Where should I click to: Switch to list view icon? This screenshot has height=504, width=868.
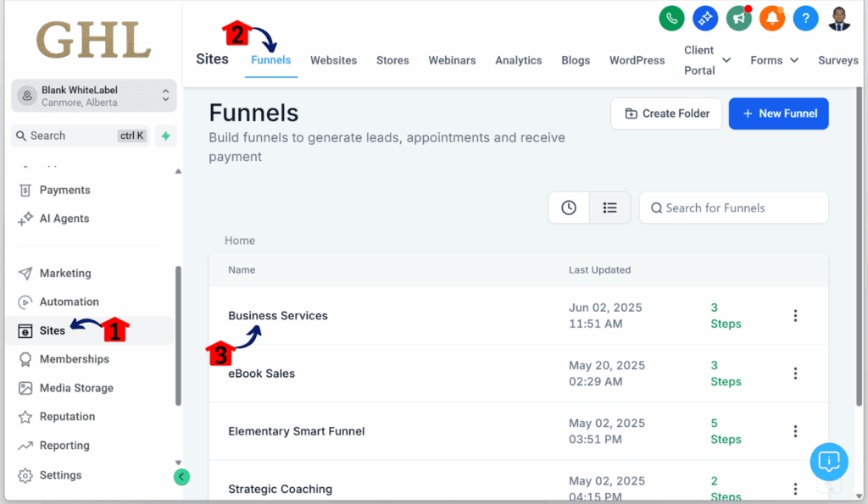coord(609,208)
